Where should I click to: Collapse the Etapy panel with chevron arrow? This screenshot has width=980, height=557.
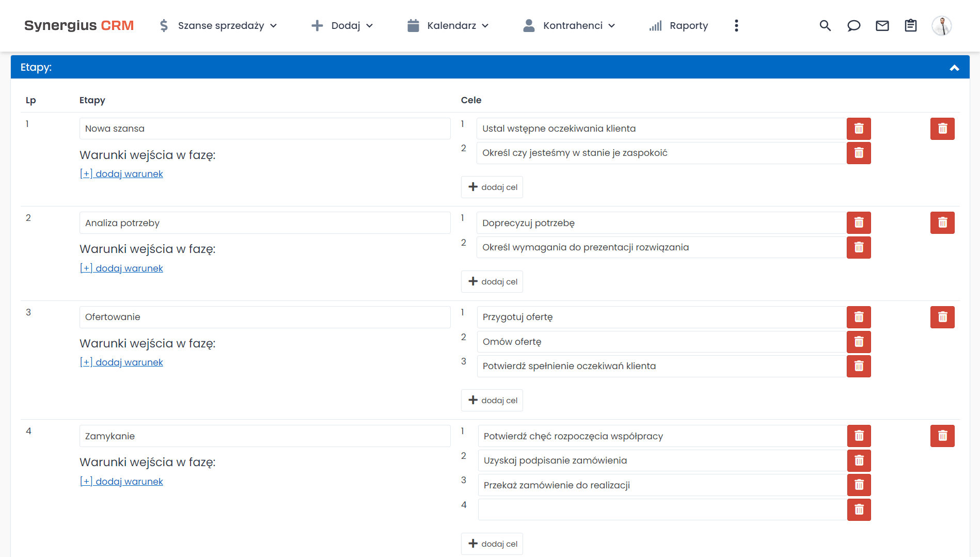click(x=954, y=67)
